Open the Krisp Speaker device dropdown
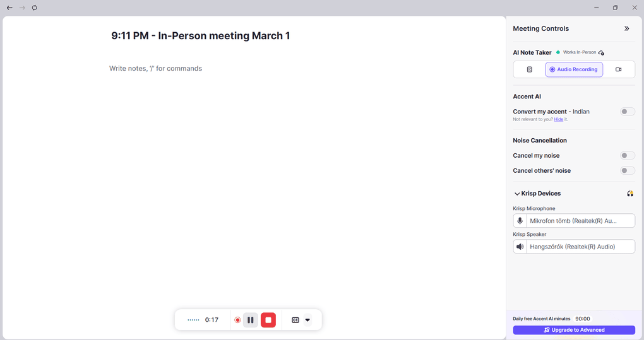 click(x=580, y=247)
